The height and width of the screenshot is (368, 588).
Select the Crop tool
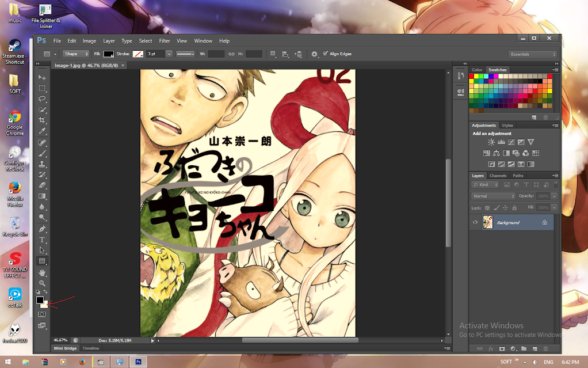click(42, 120)
